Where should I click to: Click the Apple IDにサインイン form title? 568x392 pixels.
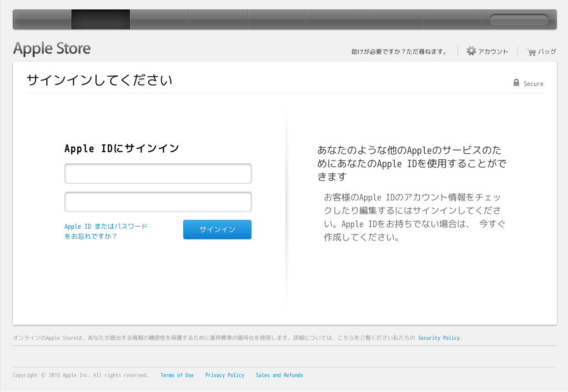122,148
